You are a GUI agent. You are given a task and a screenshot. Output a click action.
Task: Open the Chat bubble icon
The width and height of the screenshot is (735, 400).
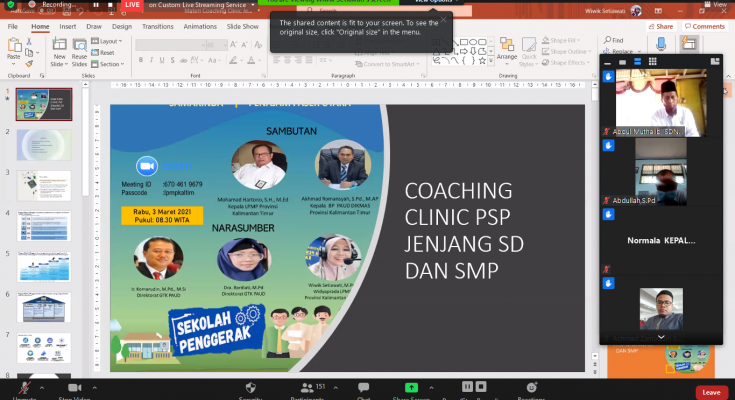click(364, 387)
